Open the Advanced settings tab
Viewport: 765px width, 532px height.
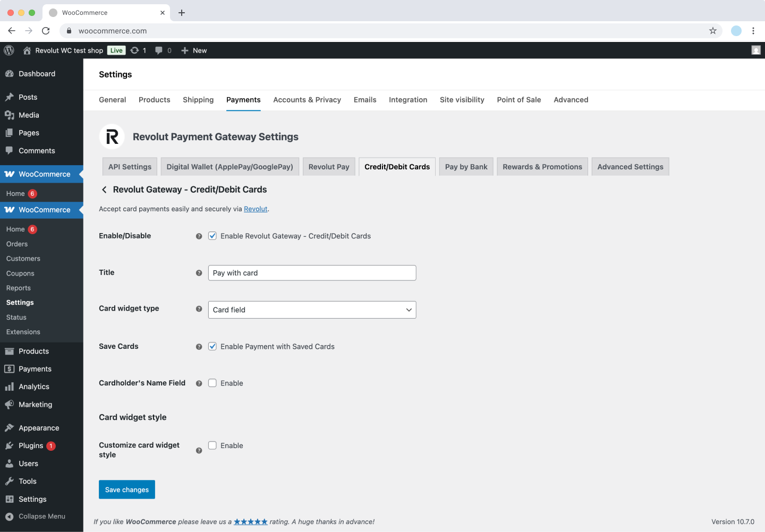(x=571, y=100)
